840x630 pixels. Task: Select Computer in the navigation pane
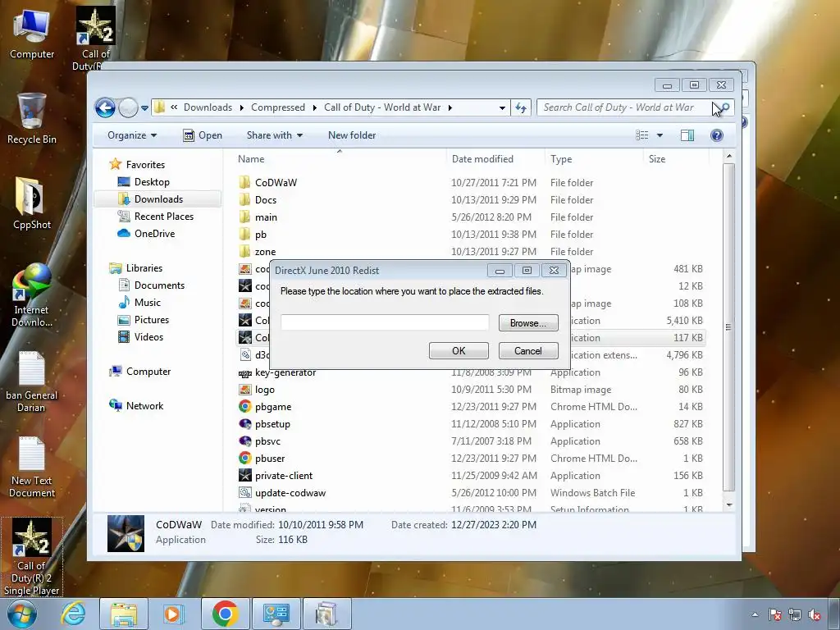[x=148, y=372]
